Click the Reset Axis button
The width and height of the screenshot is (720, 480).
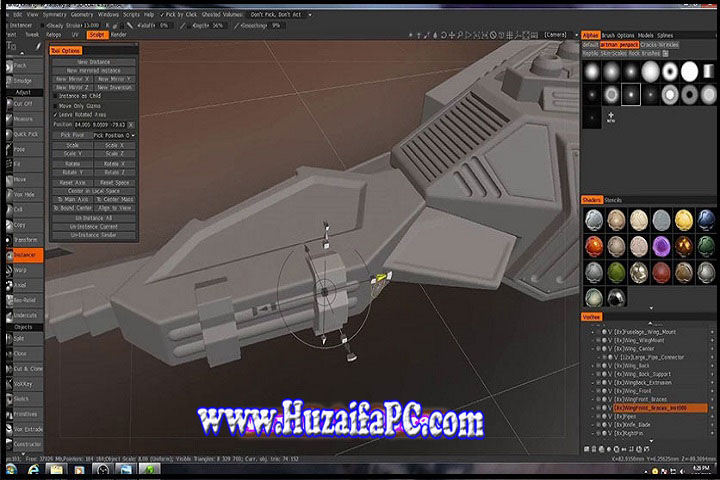73,183
